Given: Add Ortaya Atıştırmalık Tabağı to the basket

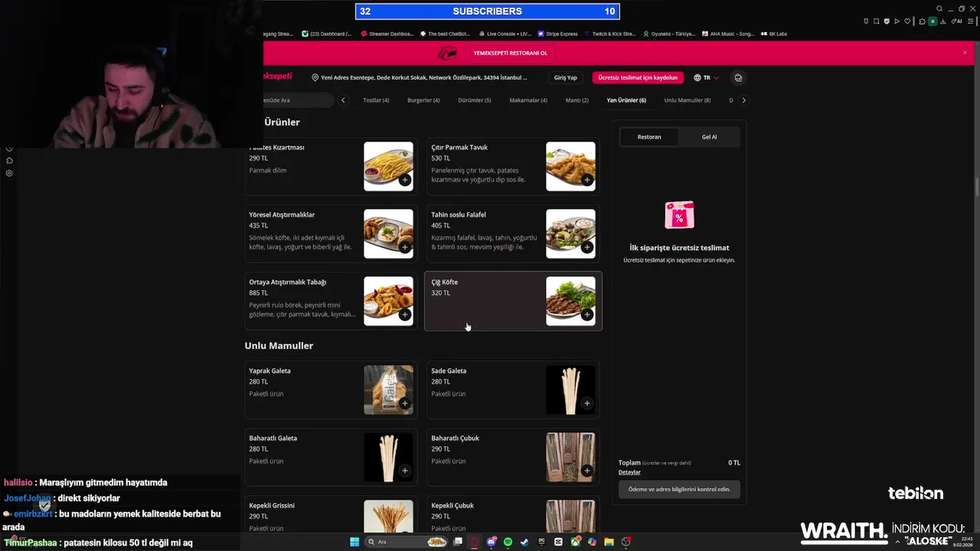Looking at the screenshot, I should pyautogui.click(x=404, y=315).
